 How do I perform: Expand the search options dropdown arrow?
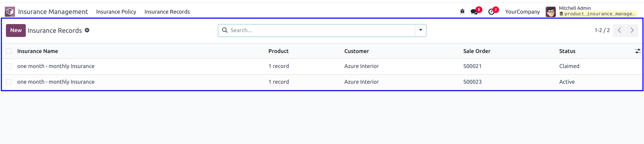pyautogui.click(x=421, y=30)
